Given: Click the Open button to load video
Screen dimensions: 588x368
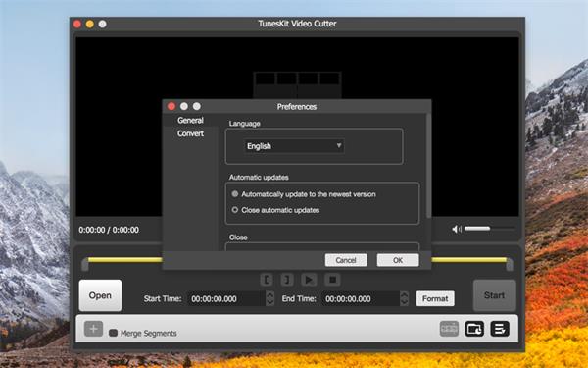Looking at the screenshot, I should click(x=100, y=295).
